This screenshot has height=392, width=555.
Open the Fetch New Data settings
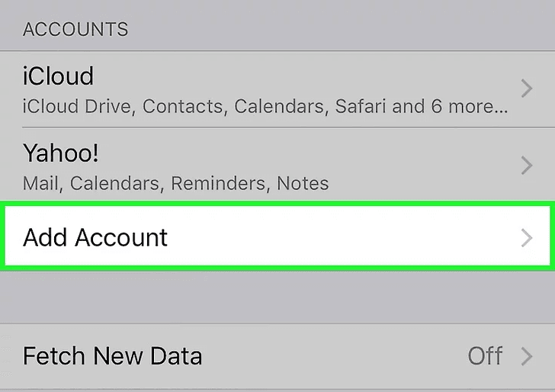[113, 356]
